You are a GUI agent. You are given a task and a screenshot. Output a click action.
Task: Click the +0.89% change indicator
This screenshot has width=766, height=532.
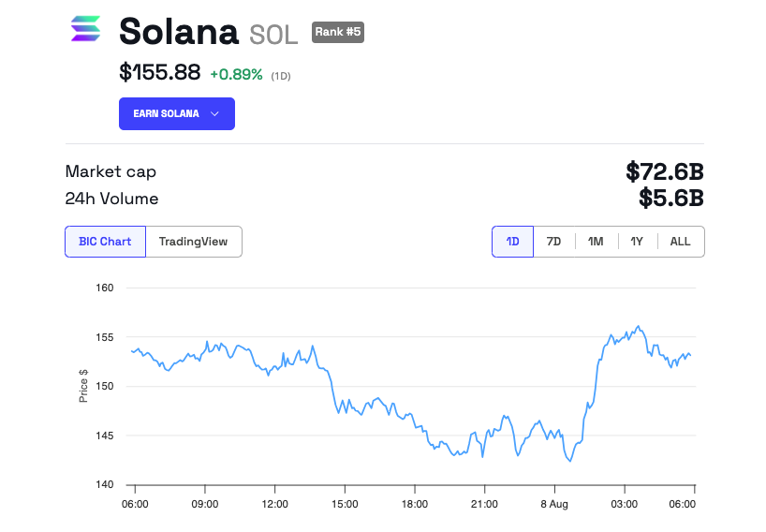click(x=236, y=74)
